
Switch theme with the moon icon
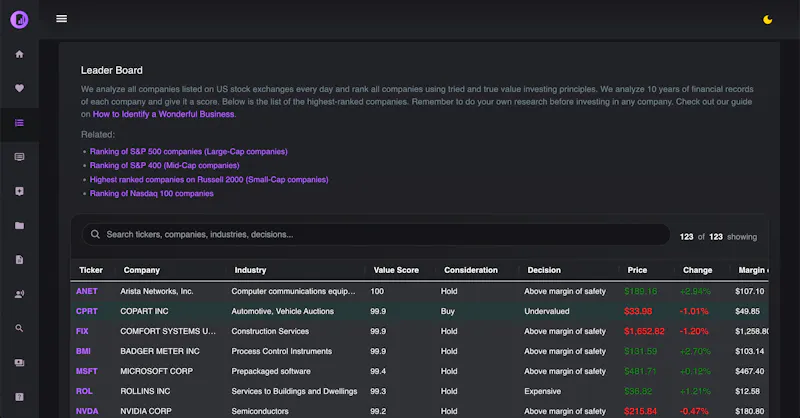point(767,20)
